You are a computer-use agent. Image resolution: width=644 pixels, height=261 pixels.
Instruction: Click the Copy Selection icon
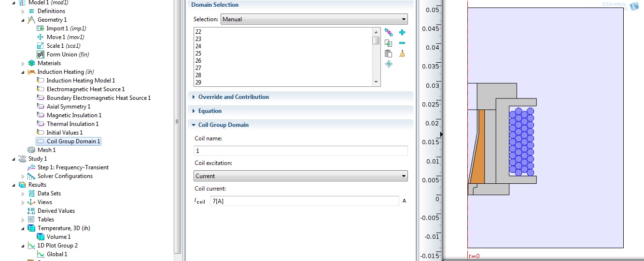pos(389,43)
